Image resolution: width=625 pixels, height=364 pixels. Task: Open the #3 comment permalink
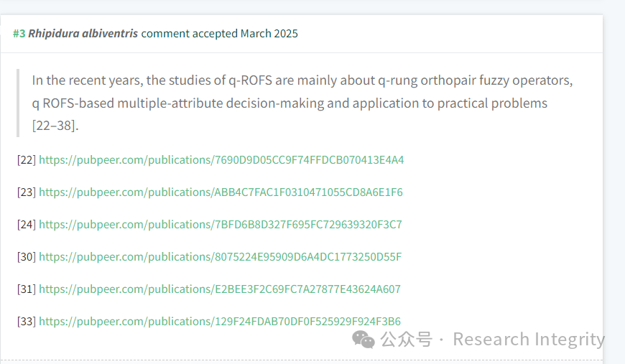pyautogui.click(x=19, y=34)
